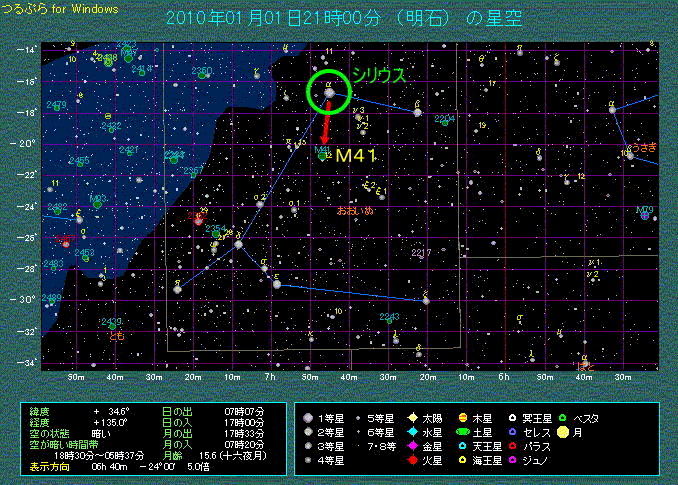The width and height of the screenshot is (678, 485).
Task: Click the おおいぬ constellation label
Action: click(355, 210)
